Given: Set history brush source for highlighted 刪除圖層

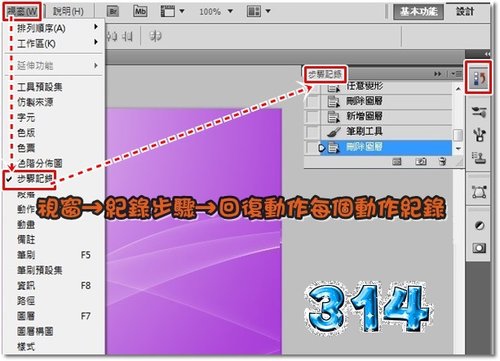Looking at the screenshot, I should (312, 147).
